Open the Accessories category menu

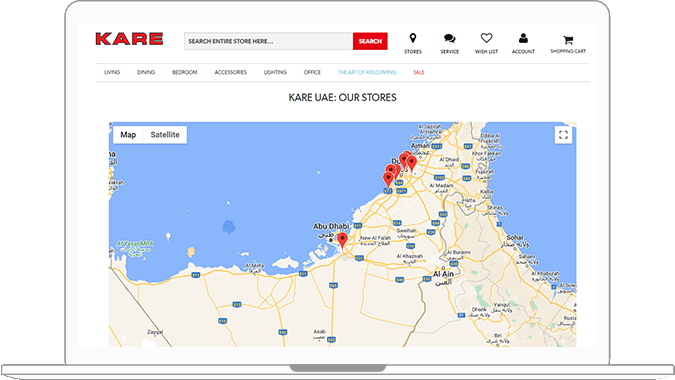click(x=231, y=72)
